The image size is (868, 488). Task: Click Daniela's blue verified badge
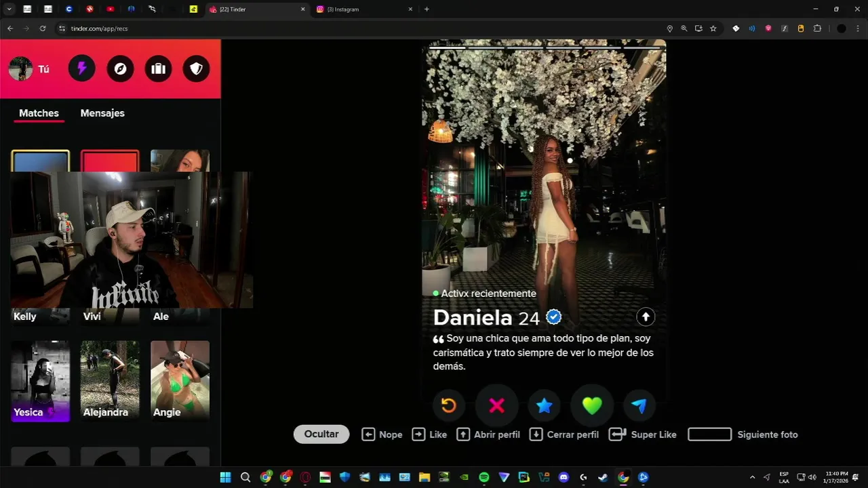tap(554, 317)
